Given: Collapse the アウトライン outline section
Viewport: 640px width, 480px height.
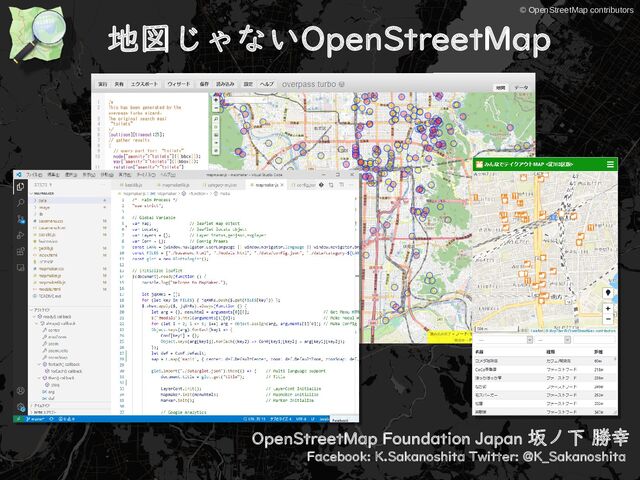Looking at the screenshot, I should tap(69, 310).
